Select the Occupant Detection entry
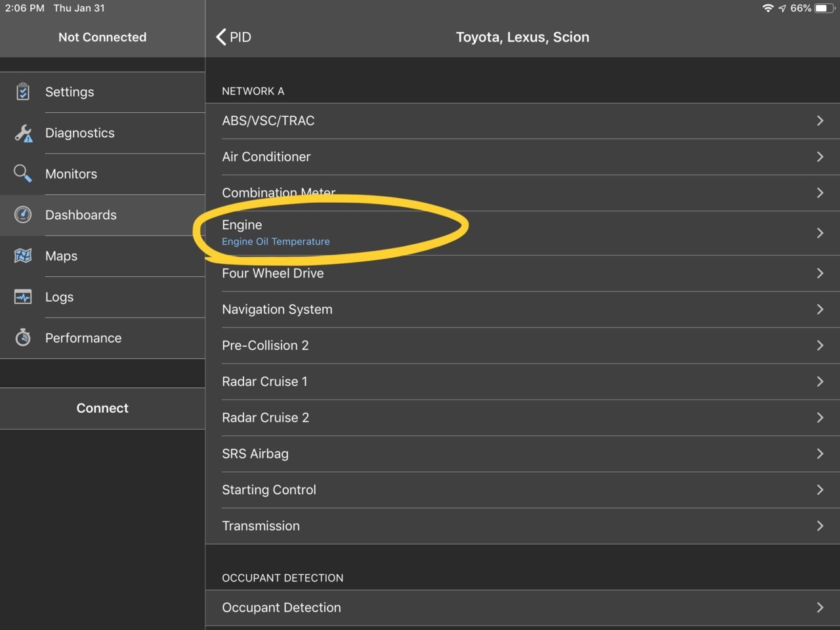This screenshot has height=630, width=840. (x=522, y=608)
